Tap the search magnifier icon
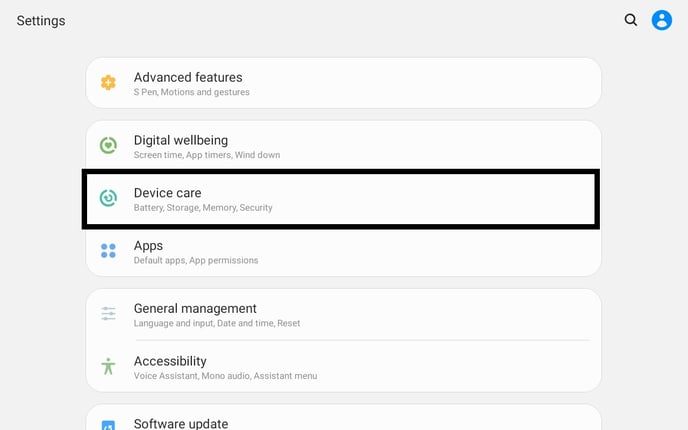688x430 pixels. pos(631,20)
